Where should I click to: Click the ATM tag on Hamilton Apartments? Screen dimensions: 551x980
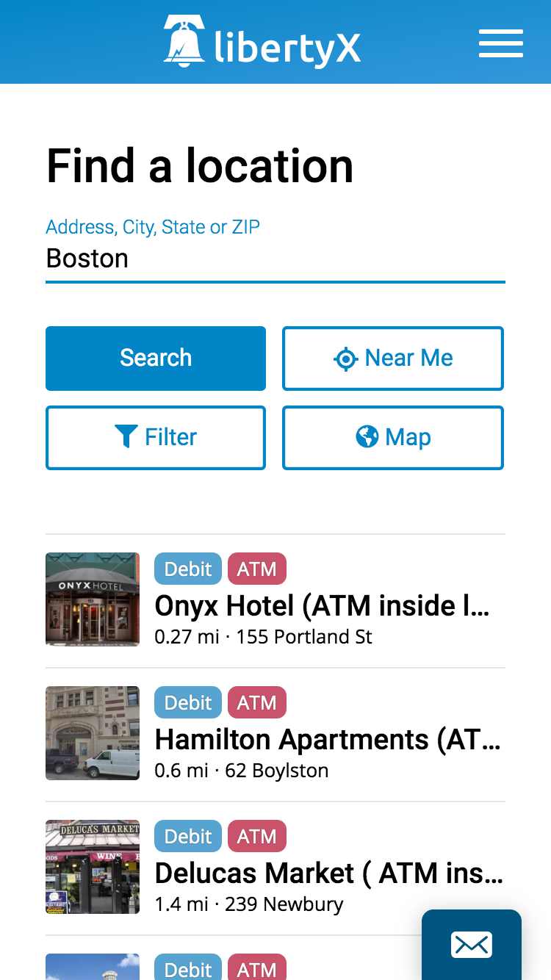(x=256, y=703)
